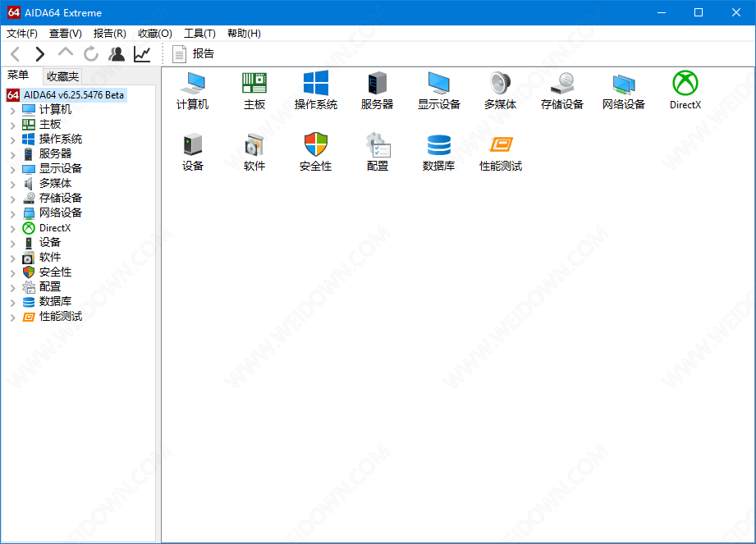Click the AIDA64 title bar app icon

[14, 12]
